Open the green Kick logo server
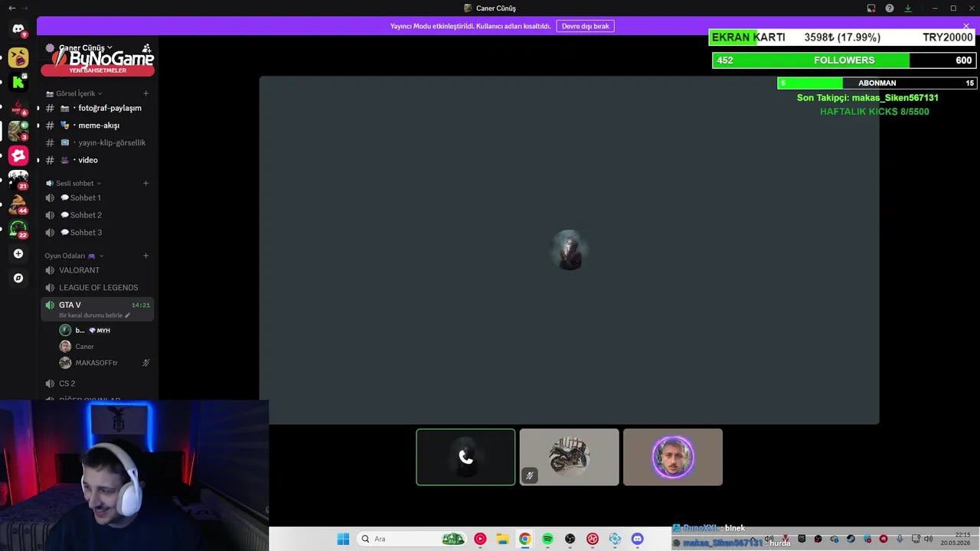Image resolution: width=980 pixels, height=551 pixels. 18,82
